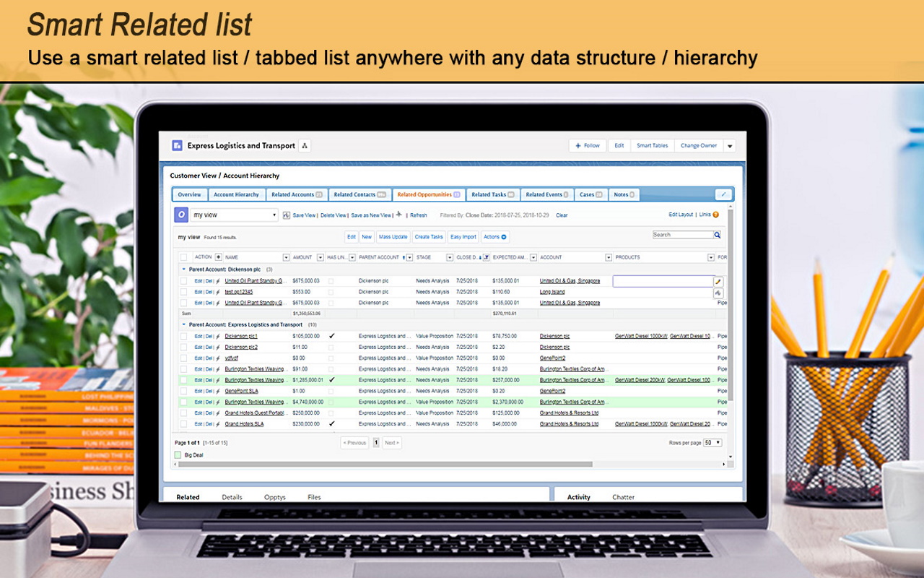The image size is (924, 578).
Task: Select the checkbox for ydfydf row
Action: click(x=183, y=358)
